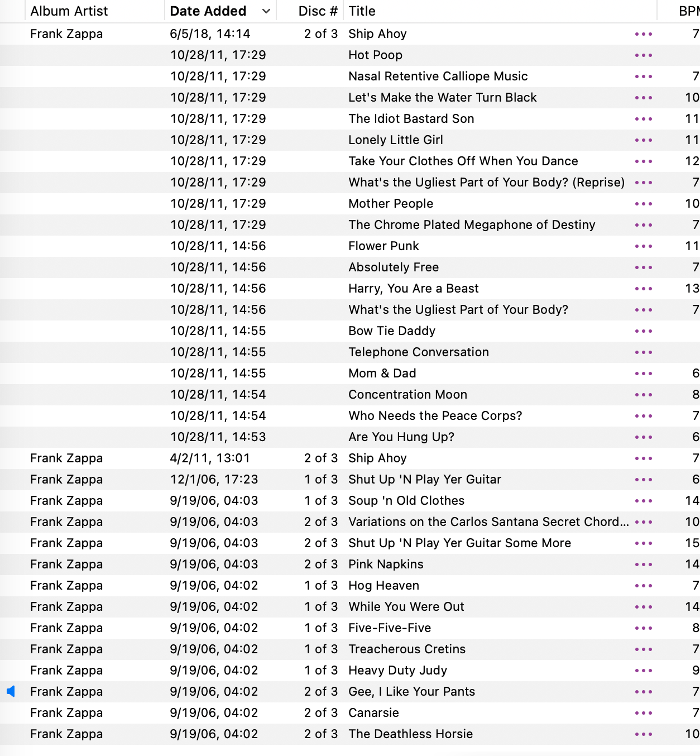700x756 pixels.
Task: Sort by the Date Added column header
Action: [208, 11]
